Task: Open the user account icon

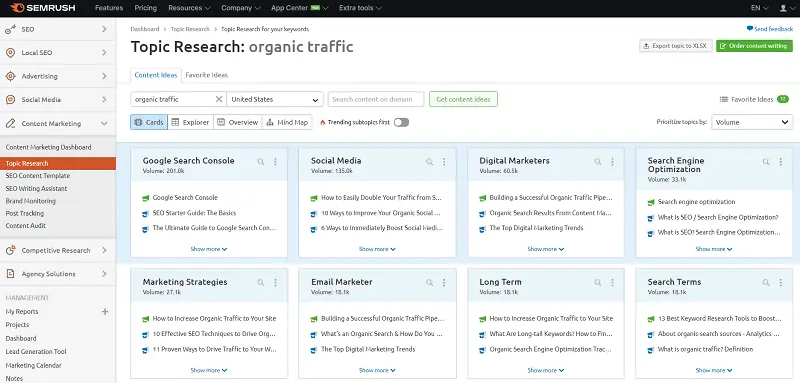Action: (783, 8)
